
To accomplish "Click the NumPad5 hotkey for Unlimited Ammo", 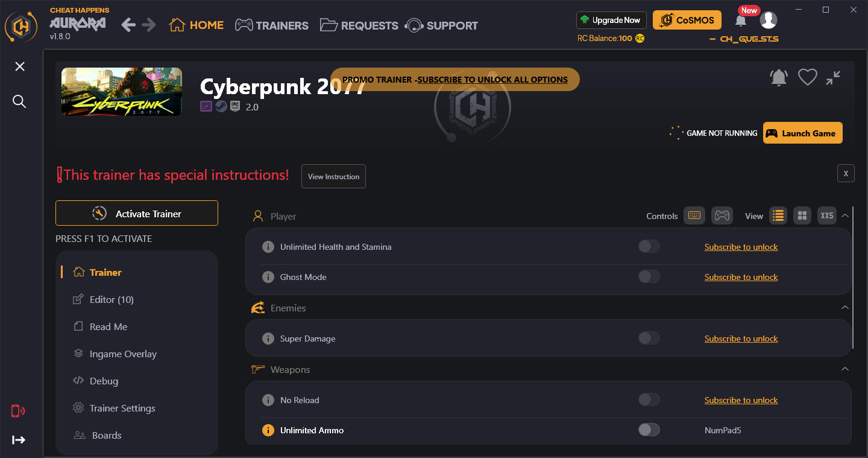I will click(x=722, y=430).
